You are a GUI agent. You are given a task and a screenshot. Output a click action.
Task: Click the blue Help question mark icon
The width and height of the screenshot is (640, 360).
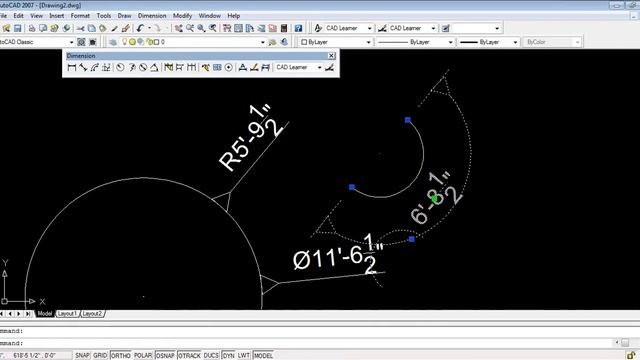tap(298, 28)
